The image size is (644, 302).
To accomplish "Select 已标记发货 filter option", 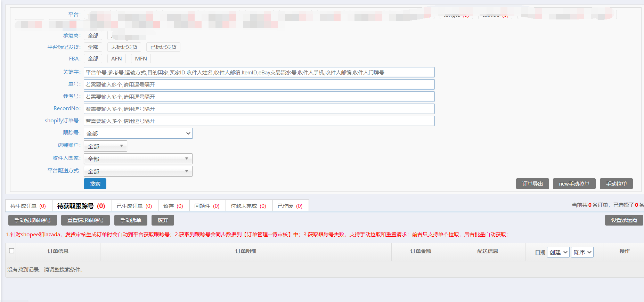I will point(163,47).
